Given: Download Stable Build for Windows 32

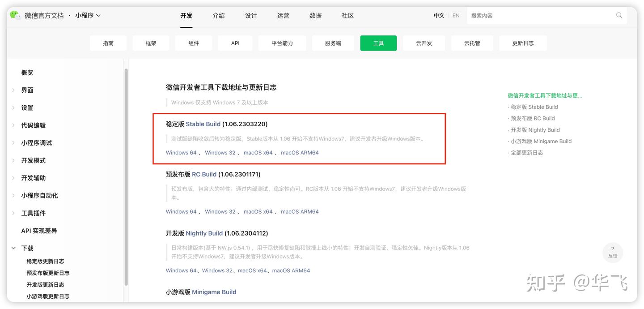Looking at the screenshot, I should coord(220,153).
